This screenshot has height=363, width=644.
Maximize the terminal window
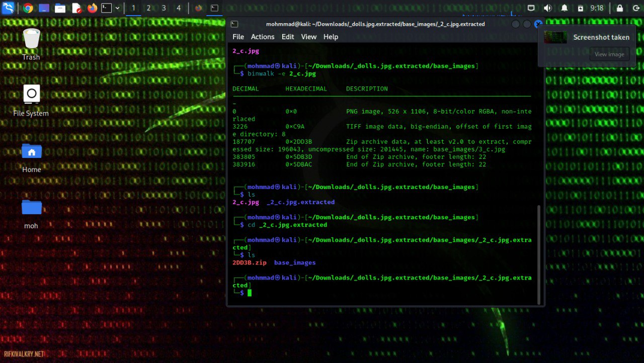click(x=527, y=24)
